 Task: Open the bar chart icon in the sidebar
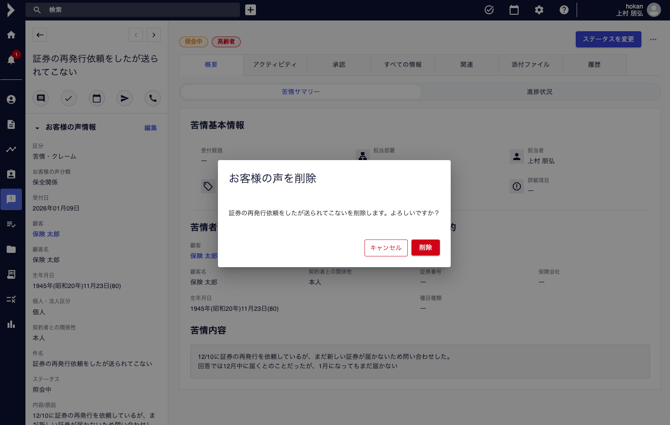(x=12, y=324)
